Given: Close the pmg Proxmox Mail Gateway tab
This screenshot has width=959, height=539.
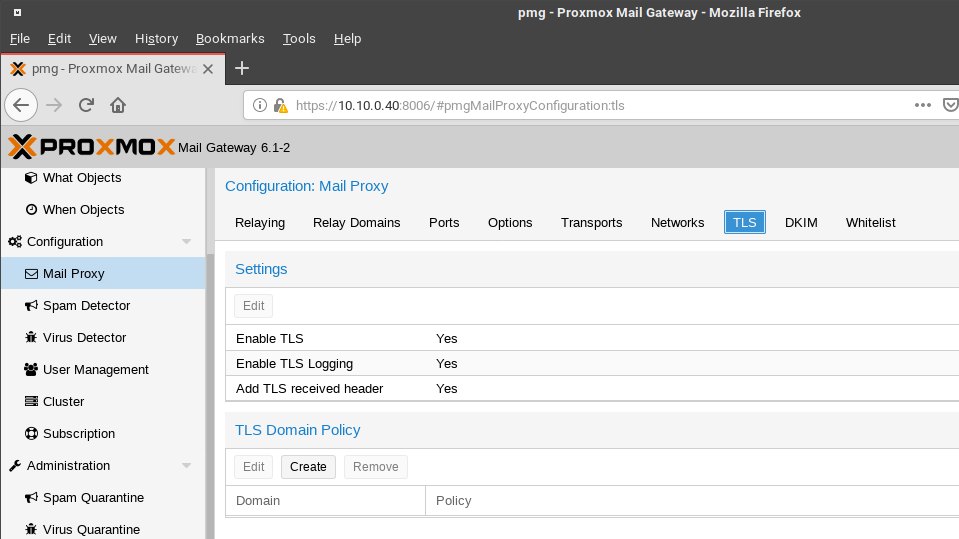Looking at the screenshot, I should pos(208,69).
